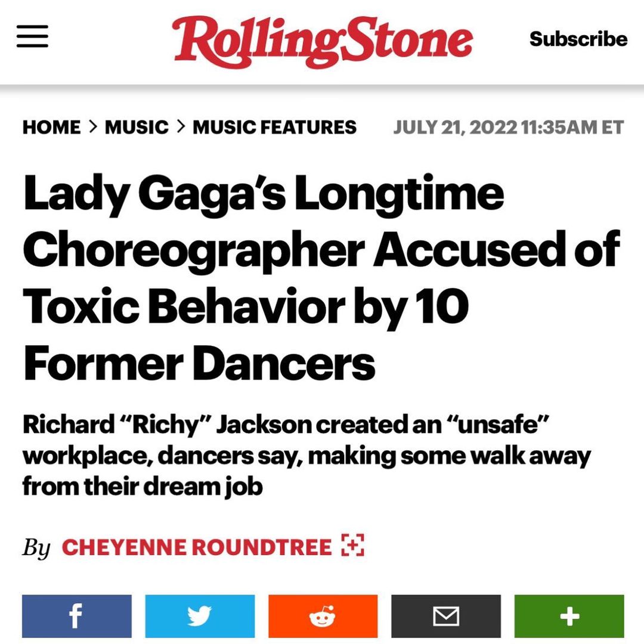Open author page for Cheyenne Roundtree
Screen dimensions: 644x644
pyautogui.click(x=196, y=547)
